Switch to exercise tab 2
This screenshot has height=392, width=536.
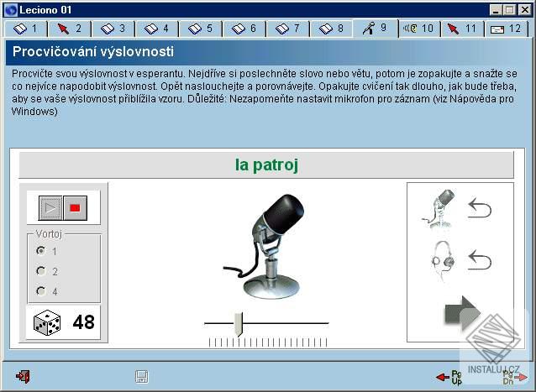tap(70, 29)
